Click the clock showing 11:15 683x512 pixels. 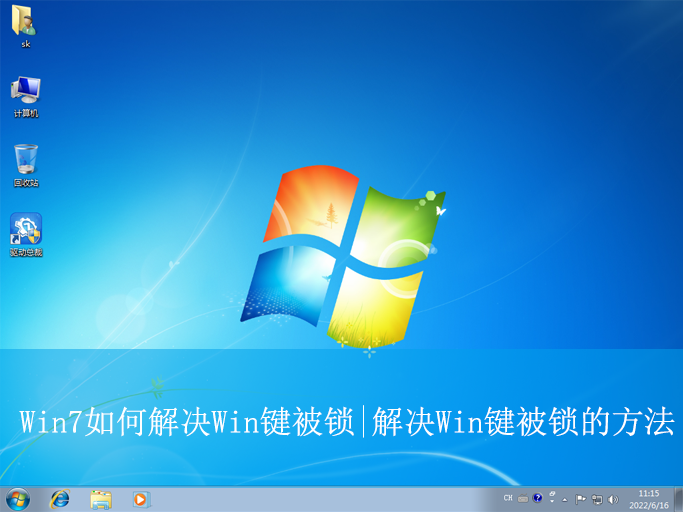pos(648,493)
